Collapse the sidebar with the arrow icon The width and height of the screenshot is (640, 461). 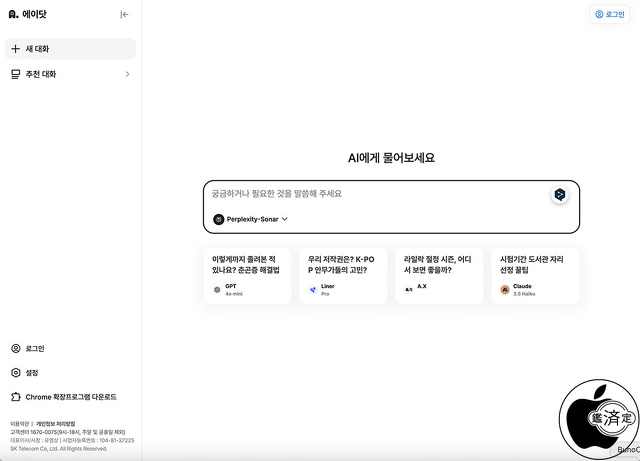pos(124,14)
